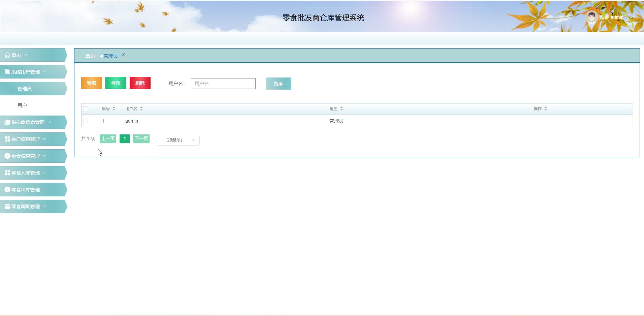Click the snack inbound management icon

click(x=7, y=173)
